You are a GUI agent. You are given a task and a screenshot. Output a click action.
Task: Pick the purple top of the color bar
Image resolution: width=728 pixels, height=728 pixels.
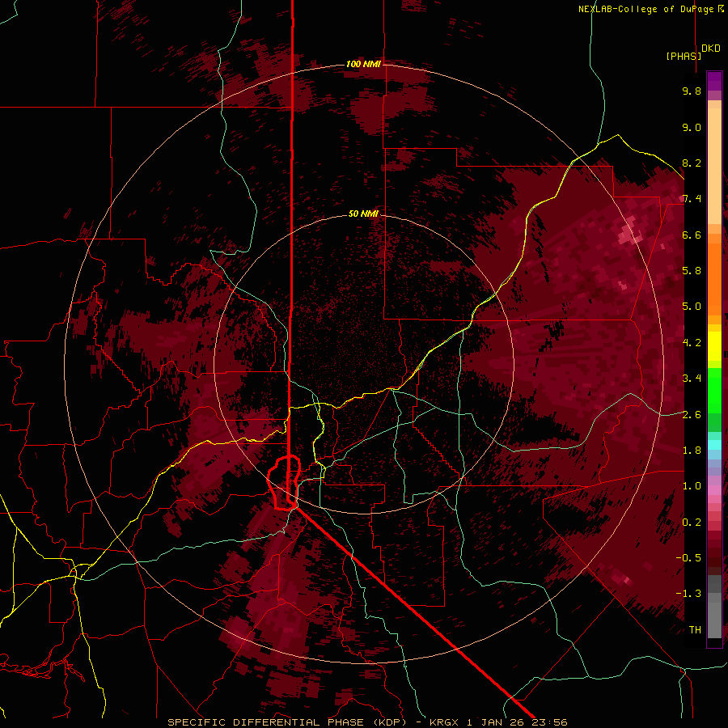(714, 81)
